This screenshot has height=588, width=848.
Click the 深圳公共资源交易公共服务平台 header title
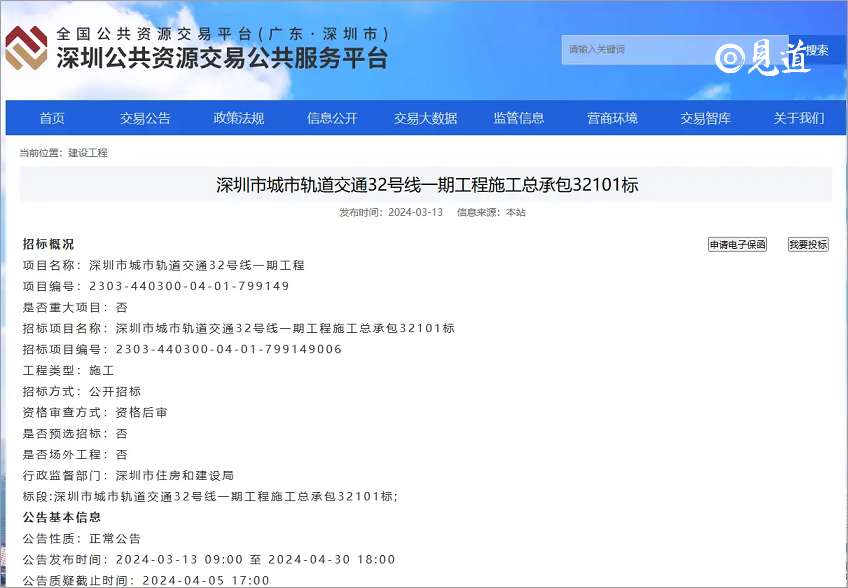pyautogui.click(x=222, y=58)
